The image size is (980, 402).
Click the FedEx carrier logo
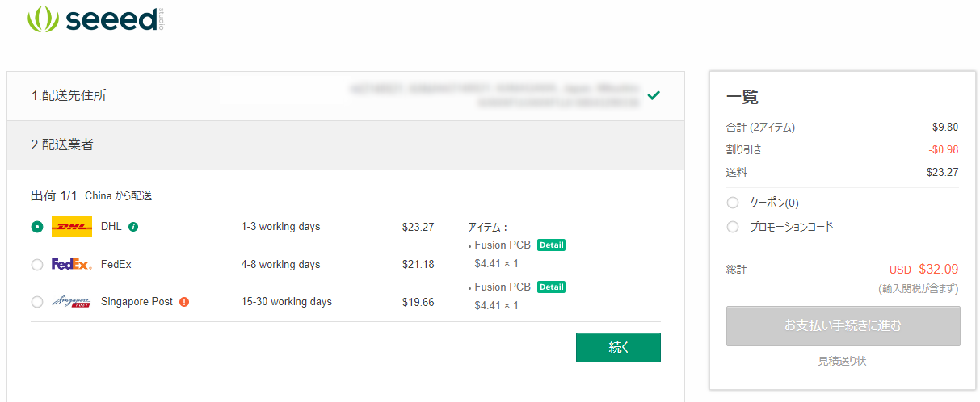(x=72, y=265)
